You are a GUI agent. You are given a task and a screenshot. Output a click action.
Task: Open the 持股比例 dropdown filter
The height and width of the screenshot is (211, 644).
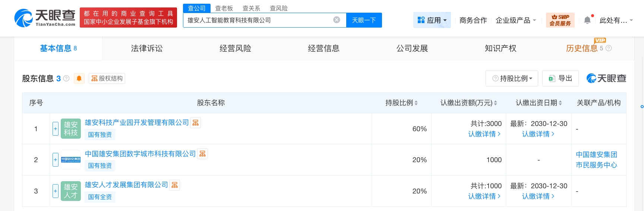[512, 78]
